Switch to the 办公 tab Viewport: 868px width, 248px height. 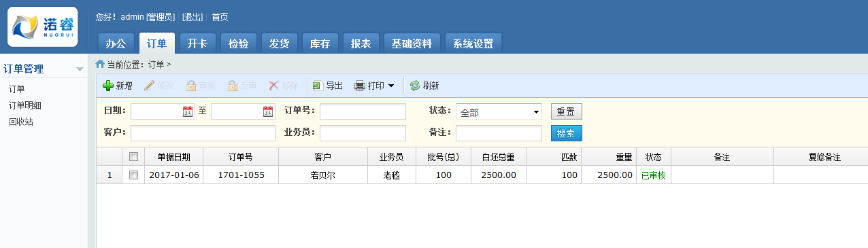click(116, 43)
